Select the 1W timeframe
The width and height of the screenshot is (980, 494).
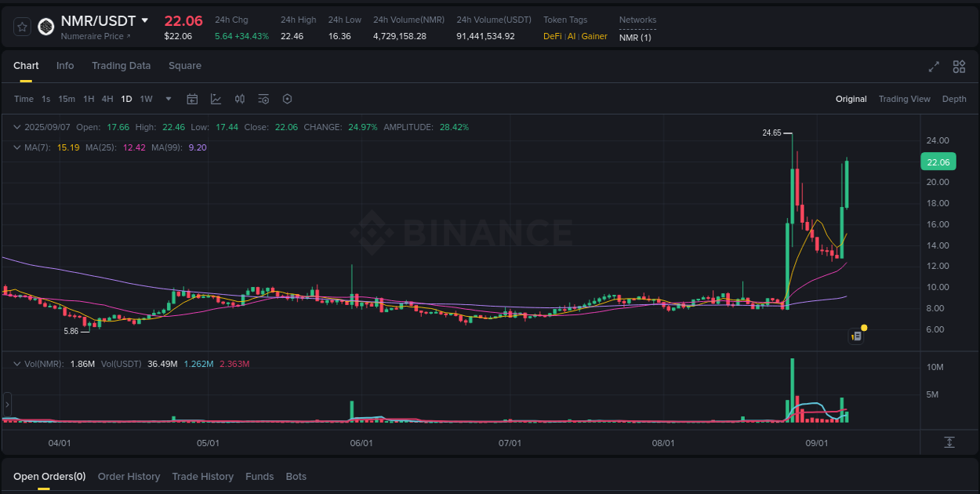coord(146,99)
